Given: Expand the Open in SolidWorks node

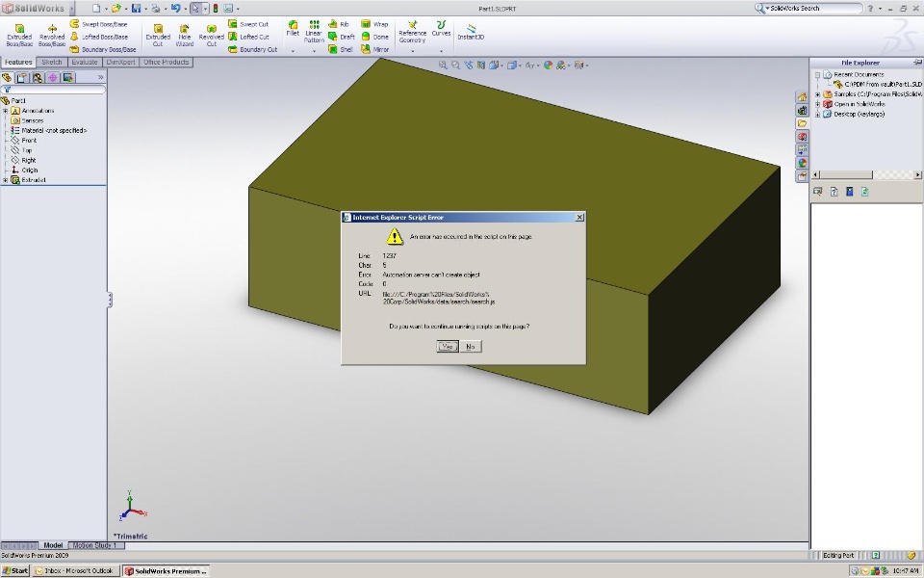Looking at the screenshot, I should coord(818,104).
